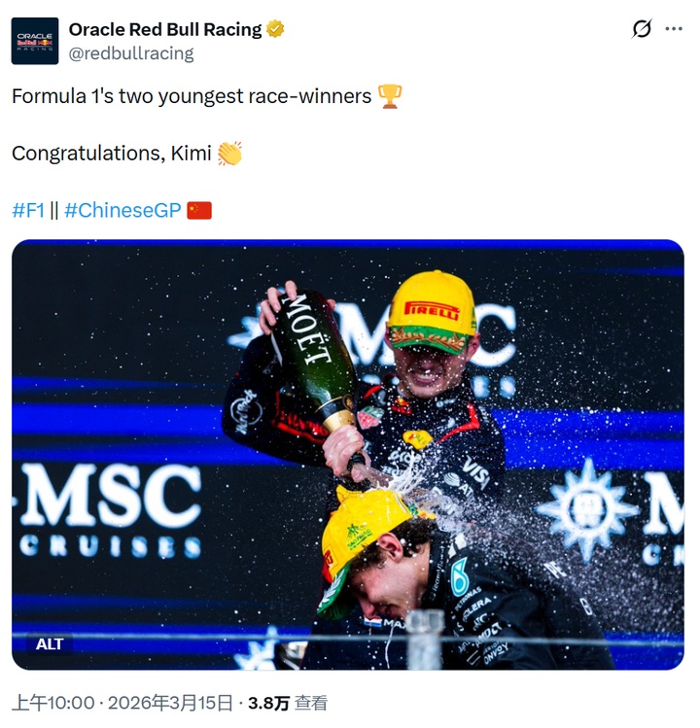
Task: Click the gold verified badge
Action: [x=275, y=29]
